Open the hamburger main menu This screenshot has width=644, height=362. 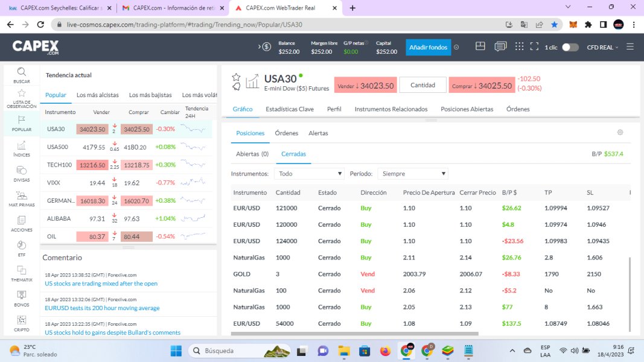630,47
